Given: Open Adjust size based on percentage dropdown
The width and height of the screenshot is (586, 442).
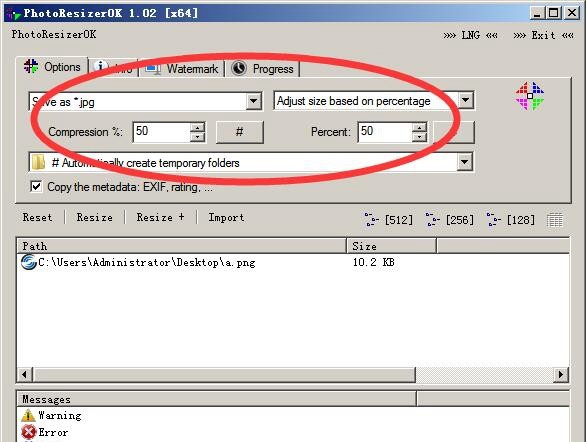Looking at the screenshot, I should click(x=465, y=100).
